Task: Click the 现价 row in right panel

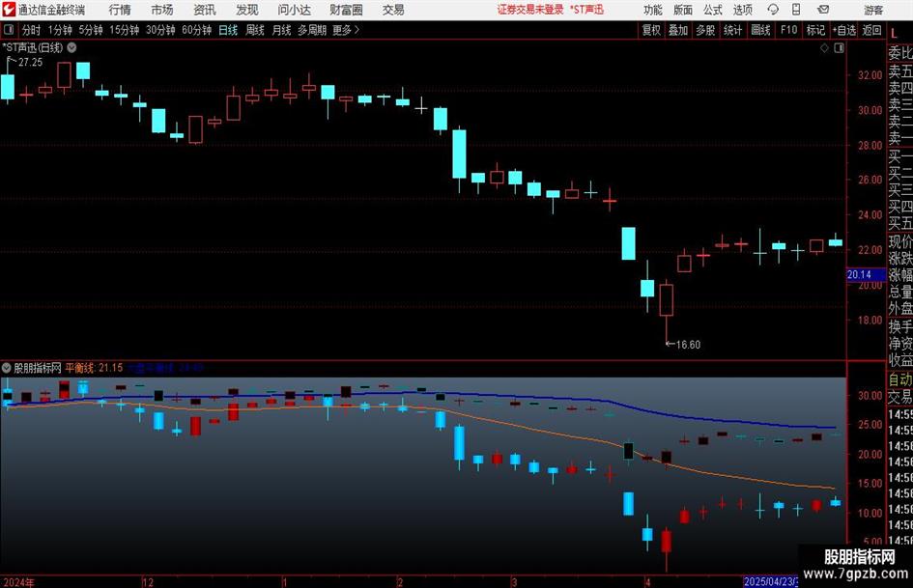Action: (x=900, y=241)
